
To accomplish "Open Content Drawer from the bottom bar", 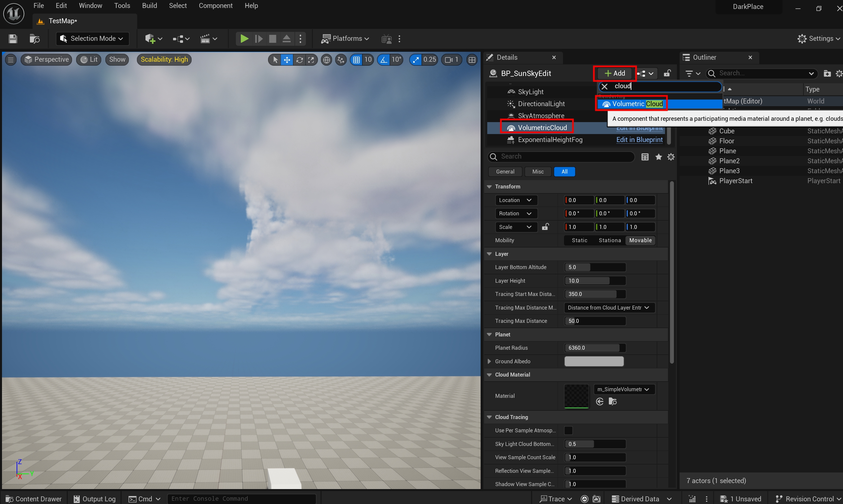I will tap(34, 499).
